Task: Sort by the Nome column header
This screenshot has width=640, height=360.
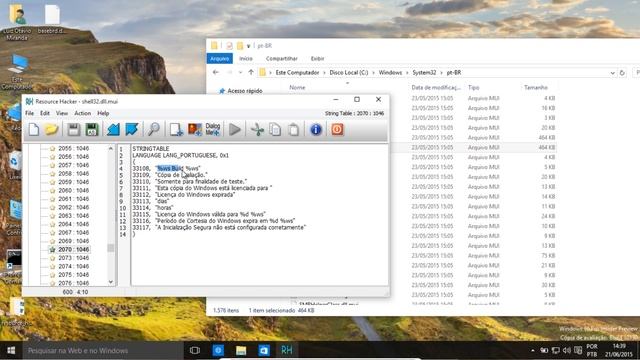Action: [x=297, y=87]
